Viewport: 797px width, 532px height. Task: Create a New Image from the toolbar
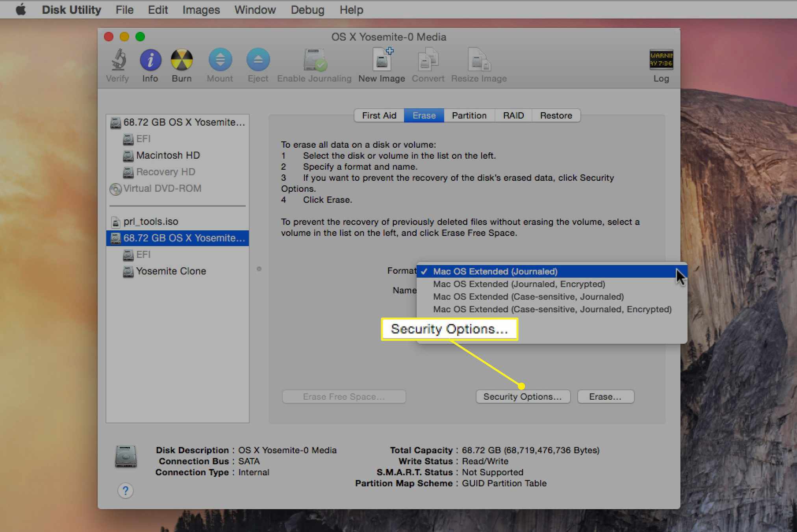point(382,59)
